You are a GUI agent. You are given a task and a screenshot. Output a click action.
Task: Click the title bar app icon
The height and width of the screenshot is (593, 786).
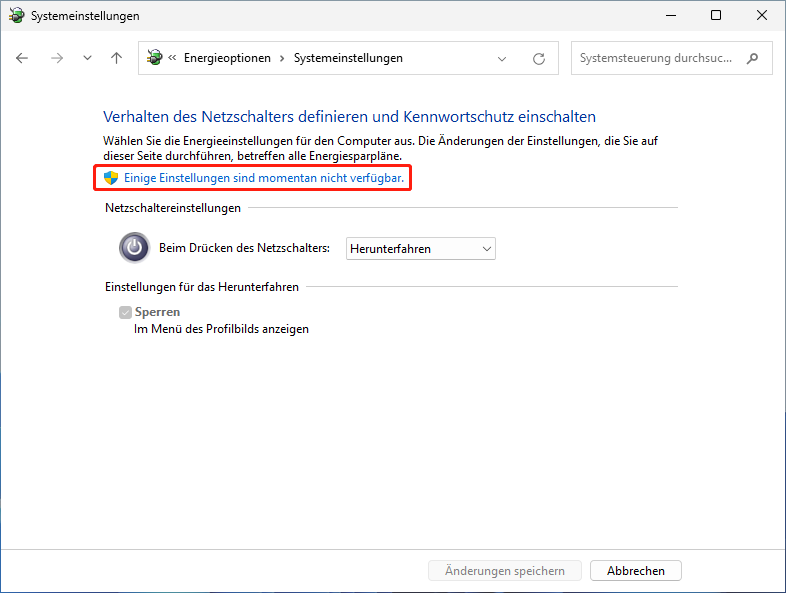coord(17,16)
